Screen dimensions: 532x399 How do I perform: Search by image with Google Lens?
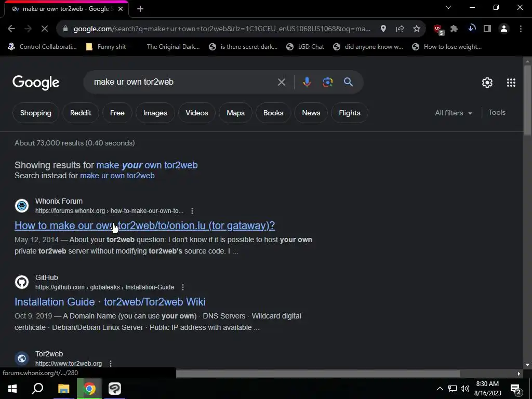327,82
